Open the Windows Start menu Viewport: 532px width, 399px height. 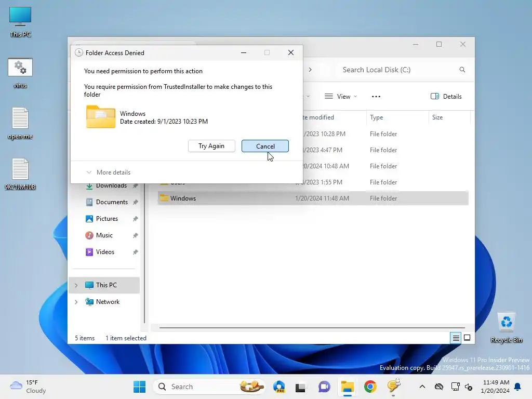click(139, 387)
